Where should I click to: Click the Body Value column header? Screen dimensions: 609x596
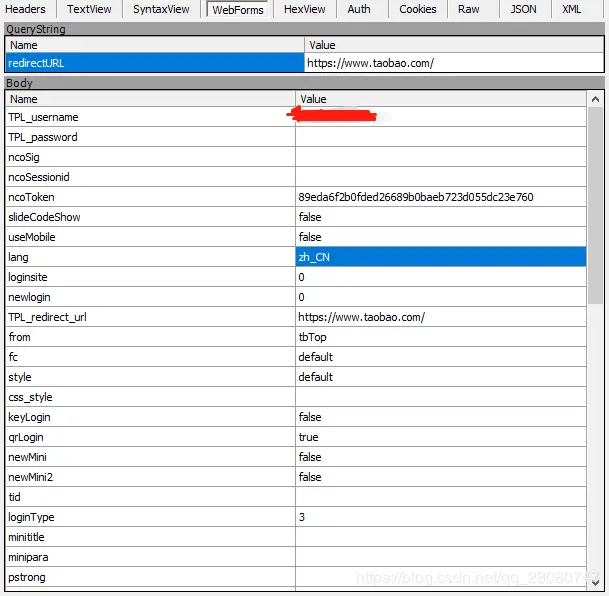point(441,99)
